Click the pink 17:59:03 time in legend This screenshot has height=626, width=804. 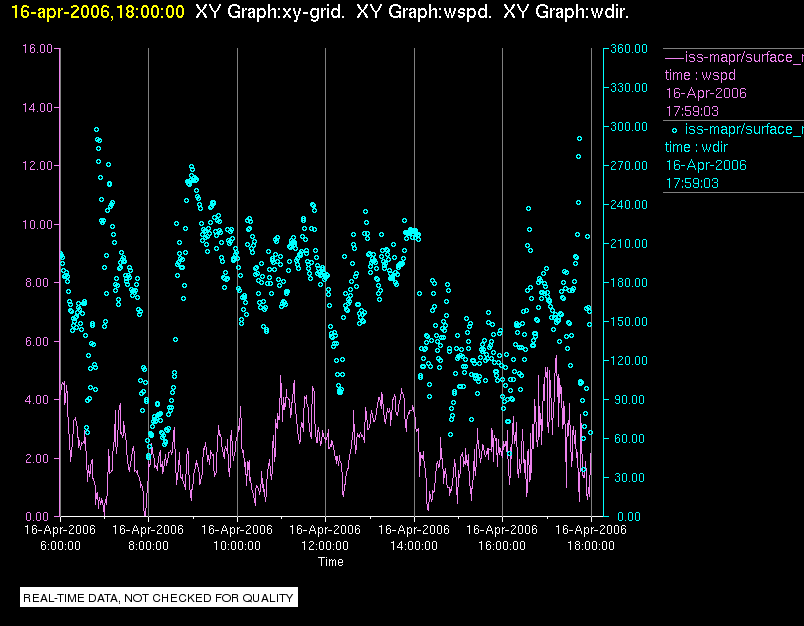692,111
